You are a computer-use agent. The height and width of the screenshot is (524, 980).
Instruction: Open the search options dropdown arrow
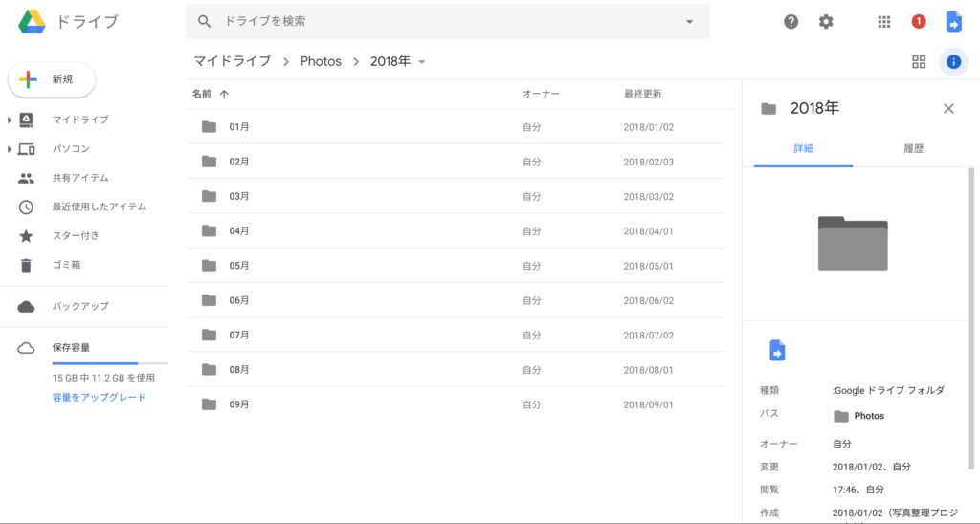[689, 21]
